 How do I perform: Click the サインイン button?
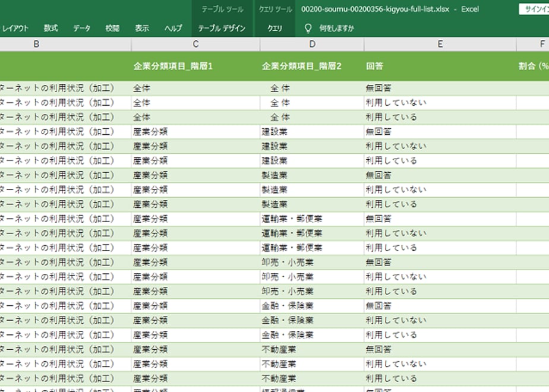[534, 9]
